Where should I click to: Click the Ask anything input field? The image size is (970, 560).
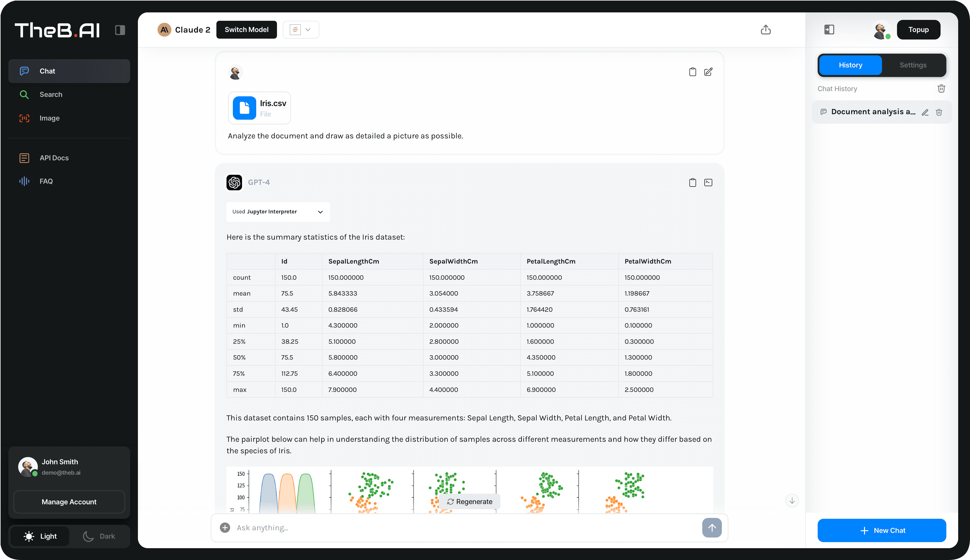click(x=462, y=528)
